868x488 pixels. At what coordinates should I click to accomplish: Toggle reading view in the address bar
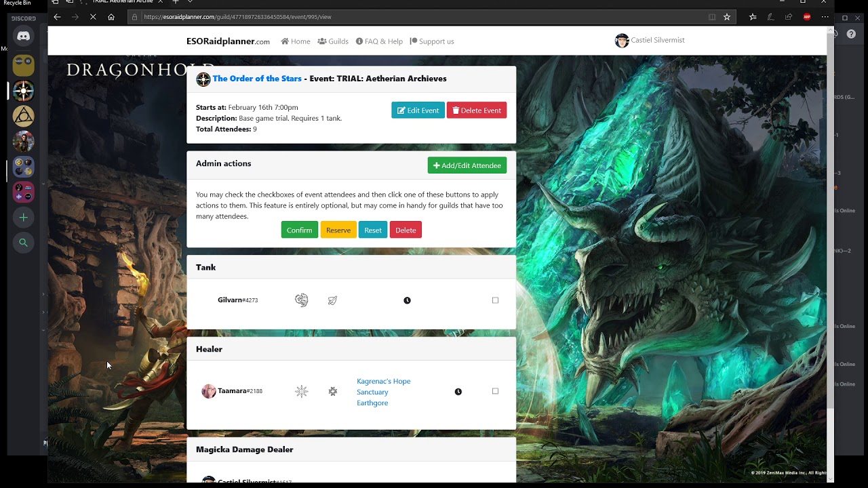pos(712,17)
